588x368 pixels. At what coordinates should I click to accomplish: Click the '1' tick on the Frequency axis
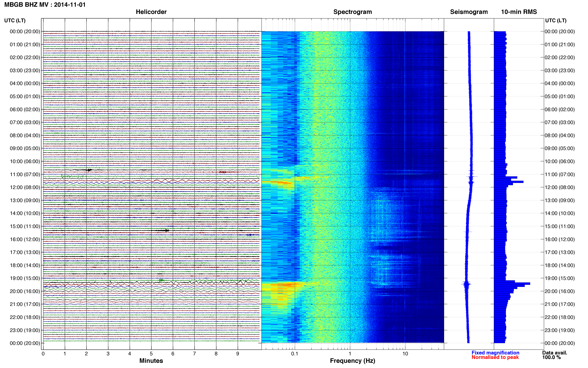[x=350, y=354]
